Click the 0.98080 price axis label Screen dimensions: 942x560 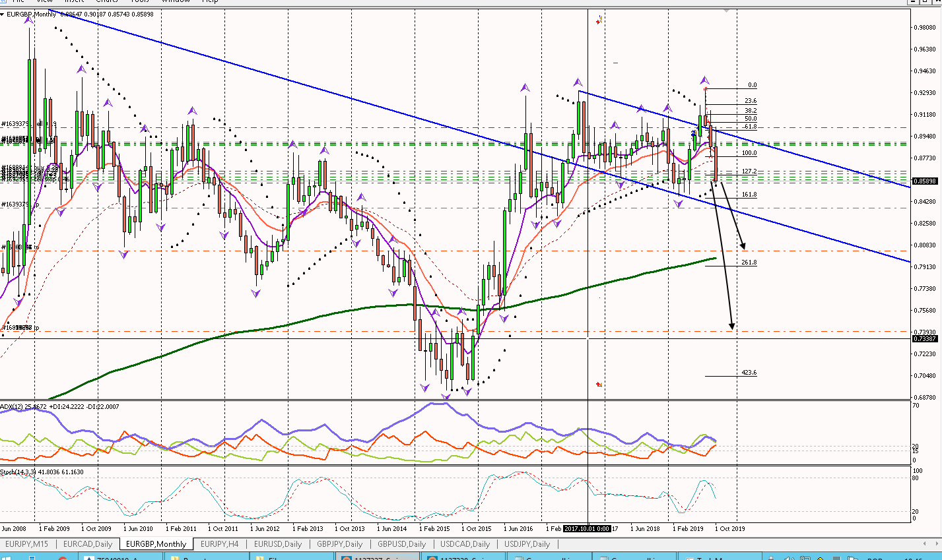coord(924,28)
